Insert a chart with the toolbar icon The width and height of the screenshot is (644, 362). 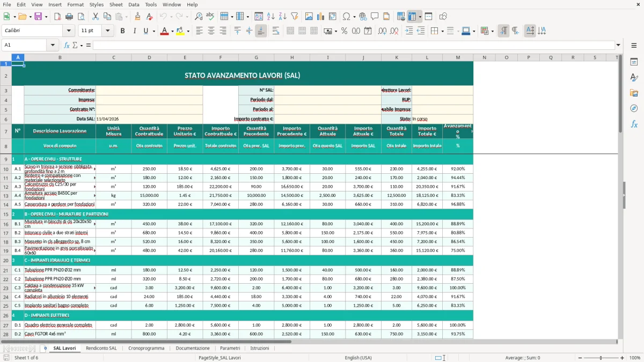coord(321,17)
